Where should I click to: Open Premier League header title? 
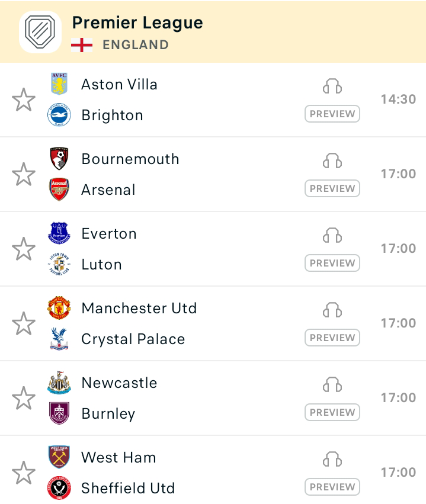click(x=137, y=23)
